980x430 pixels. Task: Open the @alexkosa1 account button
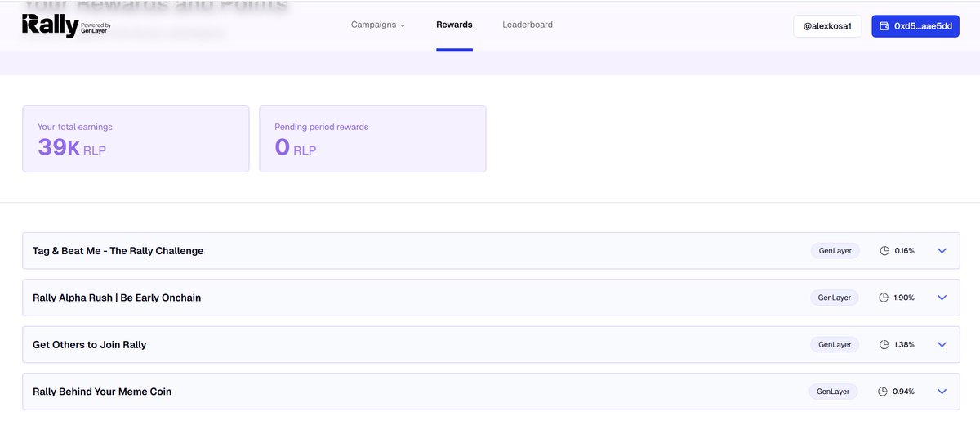pos(827,26)
